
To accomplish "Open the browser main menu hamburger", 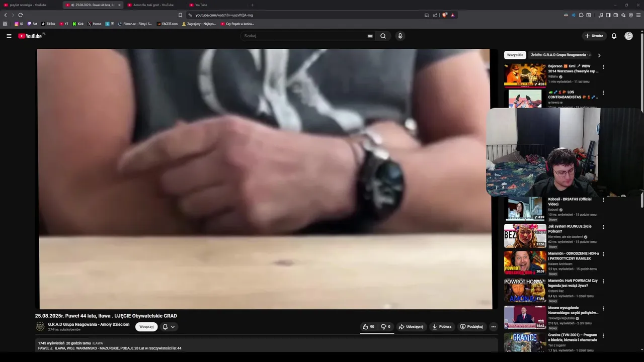I will (x=639, y=15).
